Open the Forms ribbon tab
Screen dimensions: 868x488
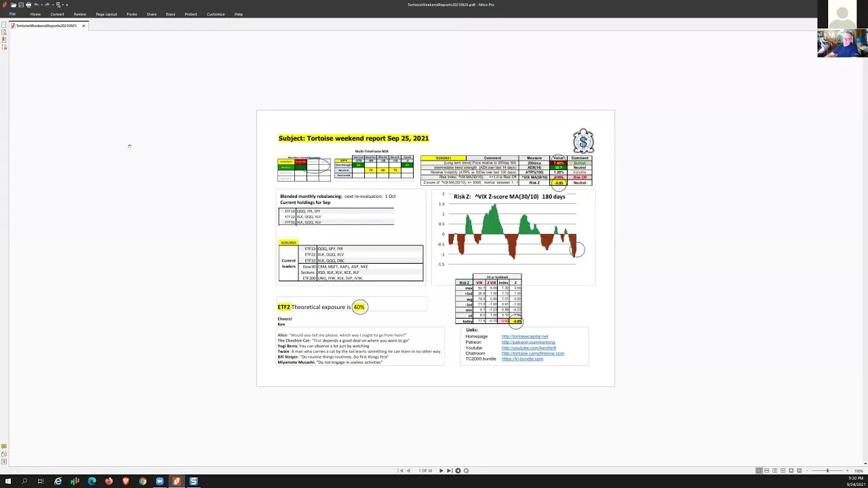(132, 14)
